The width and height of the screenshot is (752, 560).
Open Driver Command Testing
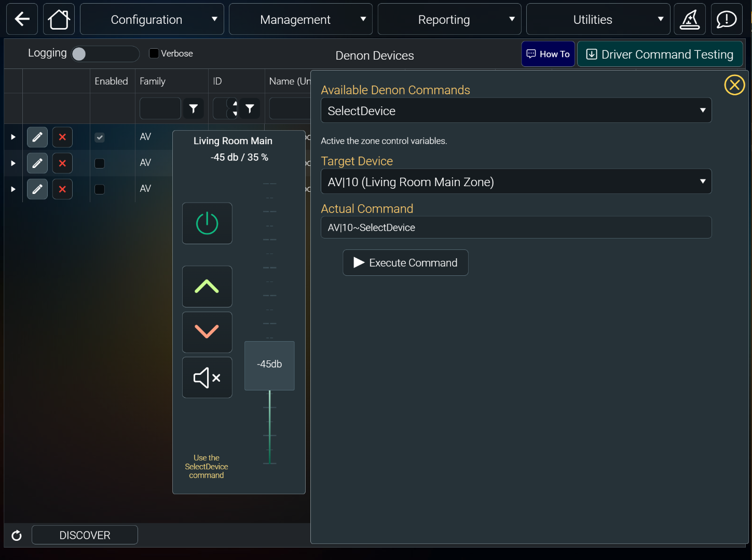[x=660, y=54]
